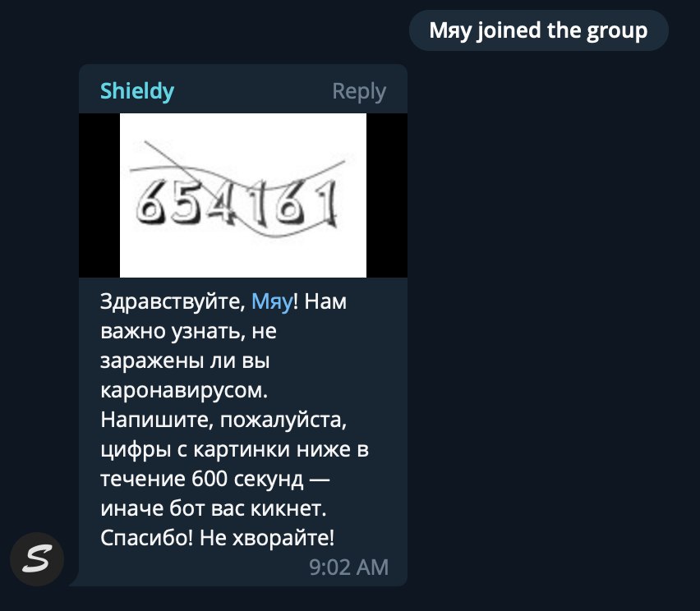Click the 9:02 AM message timestamp
700x611 pixels.
348,567
